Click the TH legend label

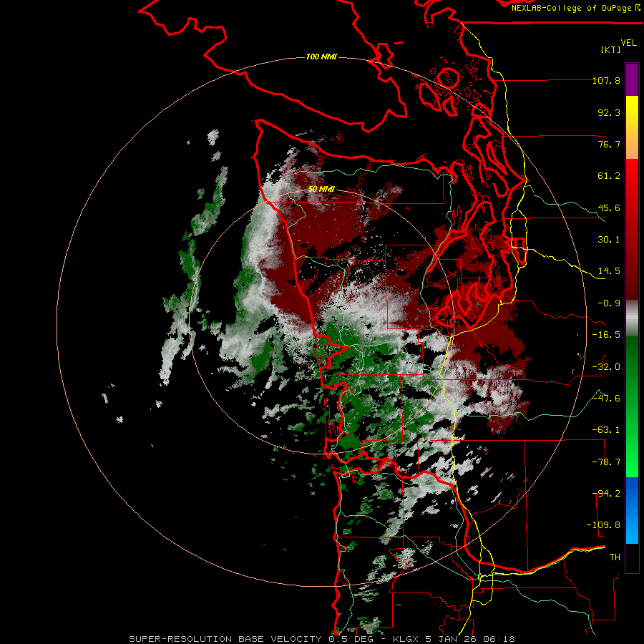(615, 557)
